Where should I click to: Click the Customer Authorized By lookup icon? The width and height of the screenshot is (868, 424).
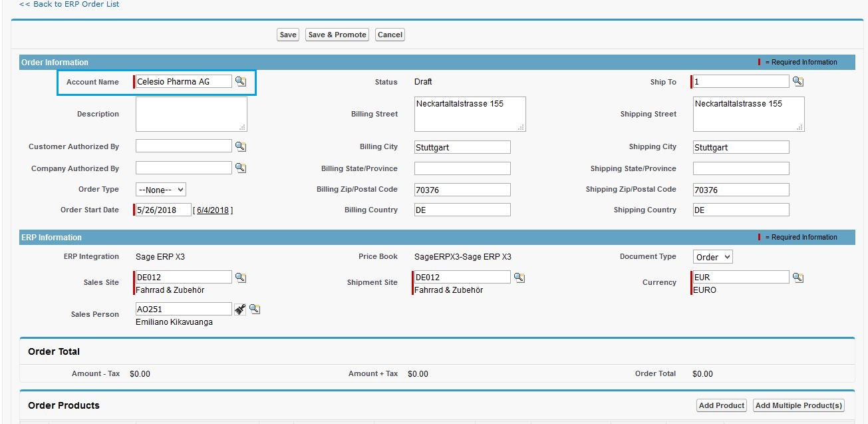tap(241, 146)
